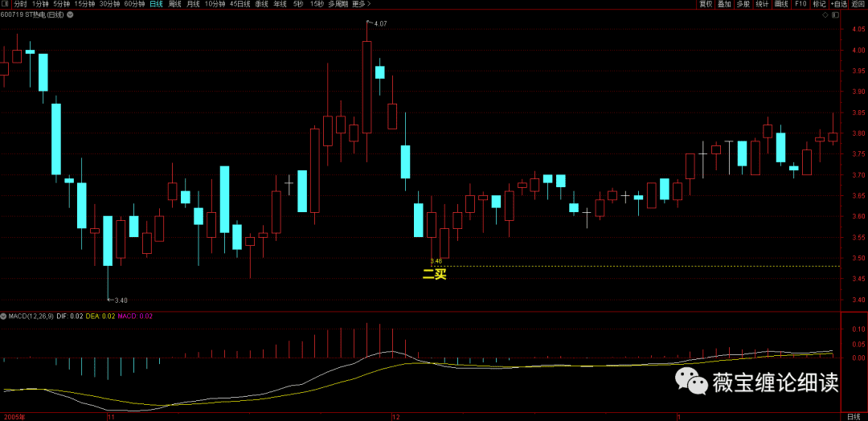Switch to 年线 yearly chart
The height and width of the screenshot is (421, 868).
click(x=280, y=5)
